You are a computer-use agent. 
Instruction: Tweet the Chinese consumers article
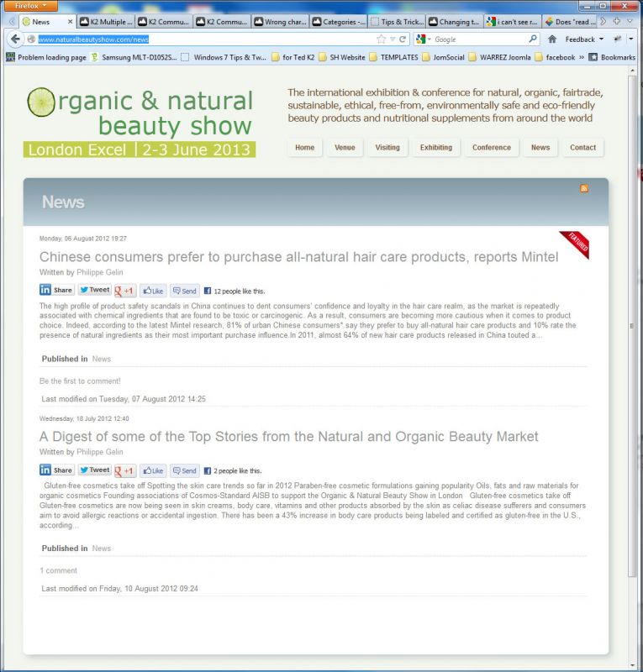[95, 290]
